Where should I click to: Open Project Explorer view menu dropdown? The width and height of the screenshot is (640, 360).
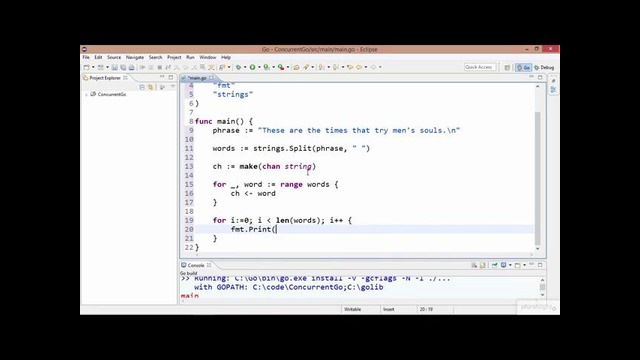[x=173, y=87]
